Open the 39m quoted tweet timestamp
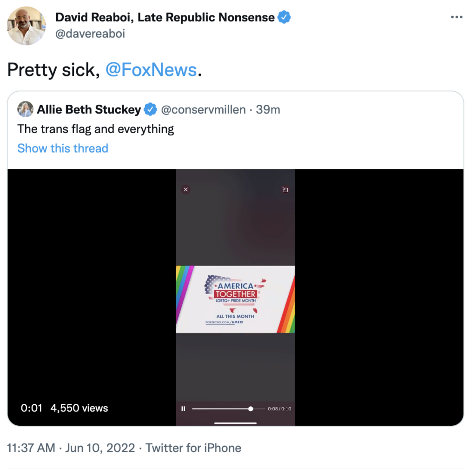This screenshot has width=476, height=469. (x=268, y=110)
